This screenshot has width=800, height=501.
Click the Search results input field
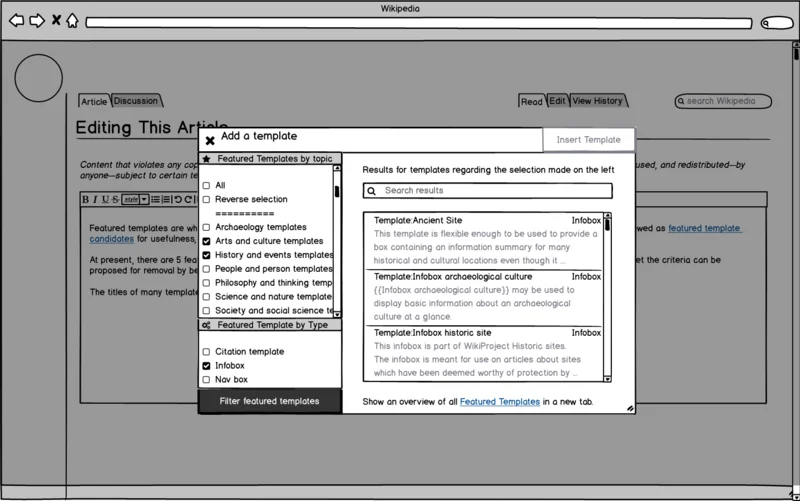[x=488, y=190]
